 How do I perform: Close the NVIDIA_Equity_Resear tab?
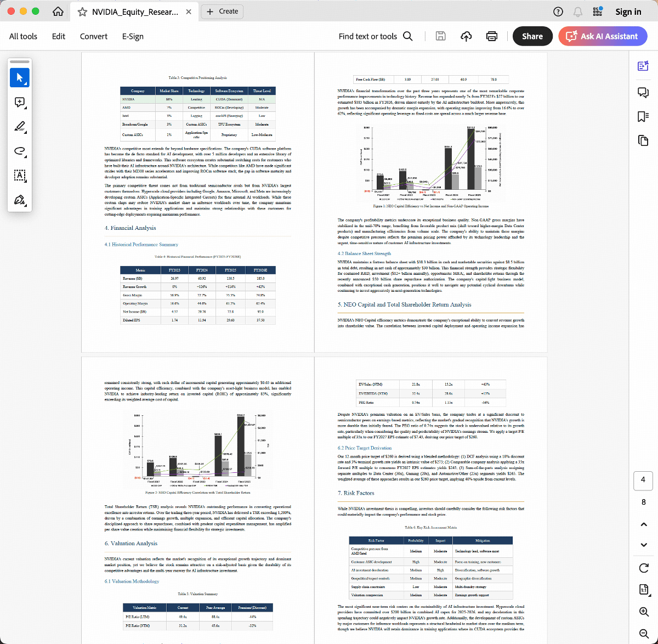(189, 12)
